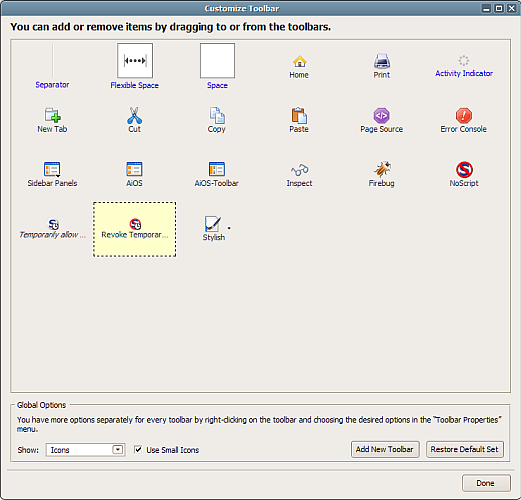Toggle the Use Small Icons checkbox
Screen dimensions: 521x500
(138, 450)
